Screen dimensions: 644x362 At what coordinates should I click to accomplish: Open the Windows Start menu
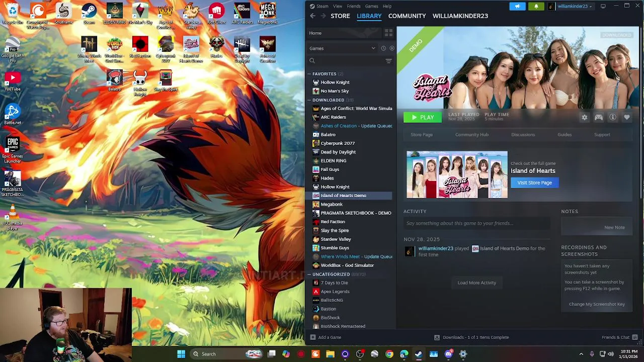coord(181,354)
